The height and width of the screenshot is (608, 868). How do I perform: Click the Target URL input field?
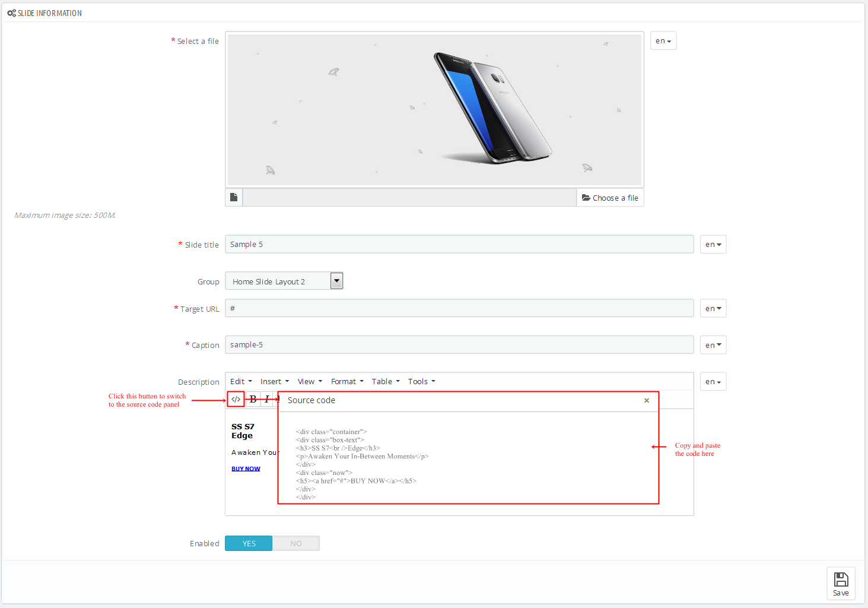click(459, 308)
